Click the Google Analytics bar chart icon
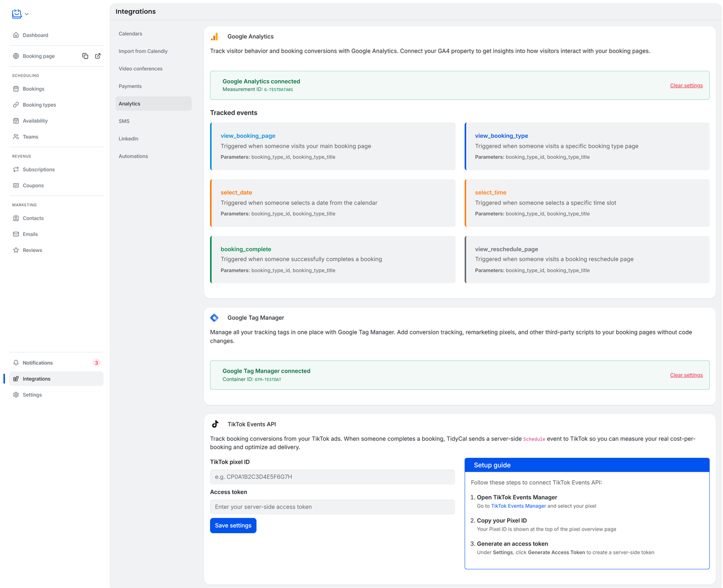The image size is (723, 588). [214, 37]
